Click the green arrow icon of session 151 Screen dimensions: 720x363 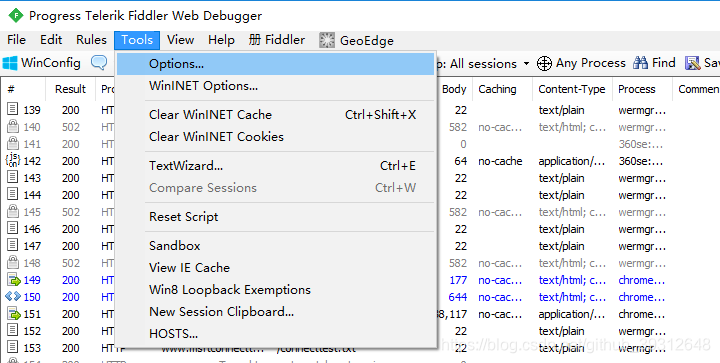tap(14, 313)
